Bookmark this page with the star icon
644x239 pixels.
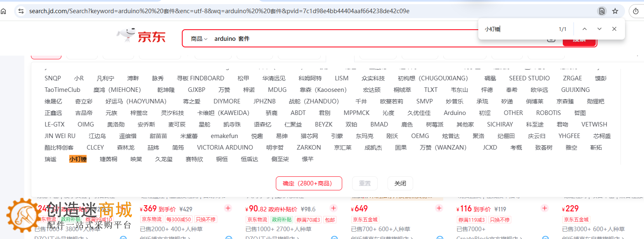(615, 11)
